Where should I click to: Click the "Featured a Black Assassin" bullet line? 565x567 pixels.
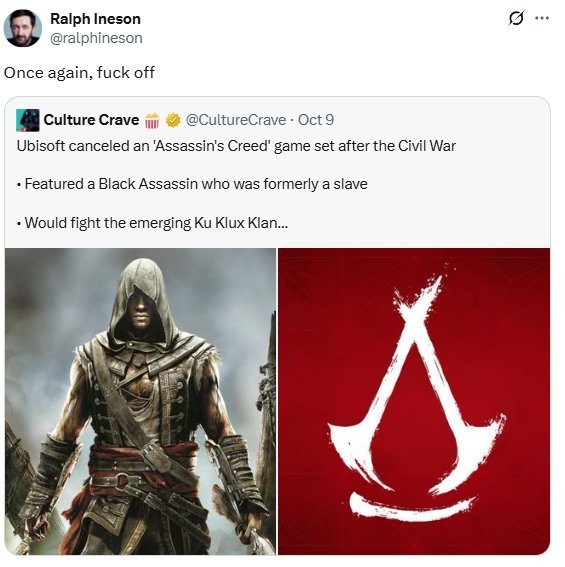pos(192,184)
